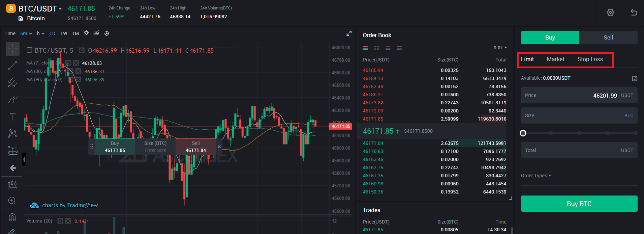Screen dimensions: 644x234
Task: Click the buy order priced 46159.36
Action: (x=434, y=192)
